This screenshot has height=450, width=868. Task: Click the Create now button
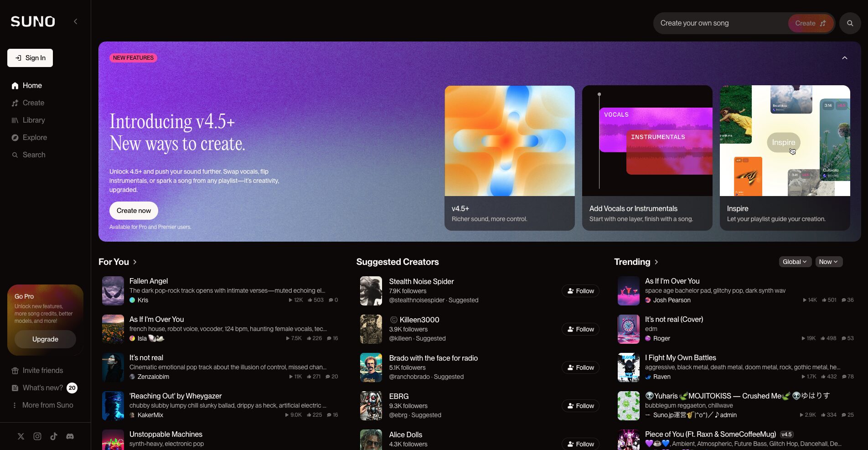pos(134,211)
